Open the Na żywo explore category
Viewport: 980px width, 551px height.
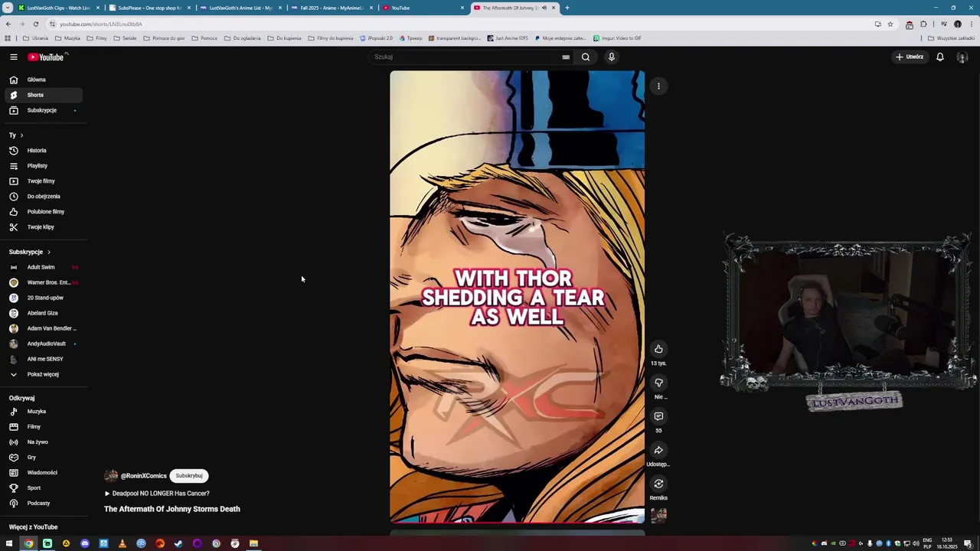pyautogui.click(x=44, y=442)
